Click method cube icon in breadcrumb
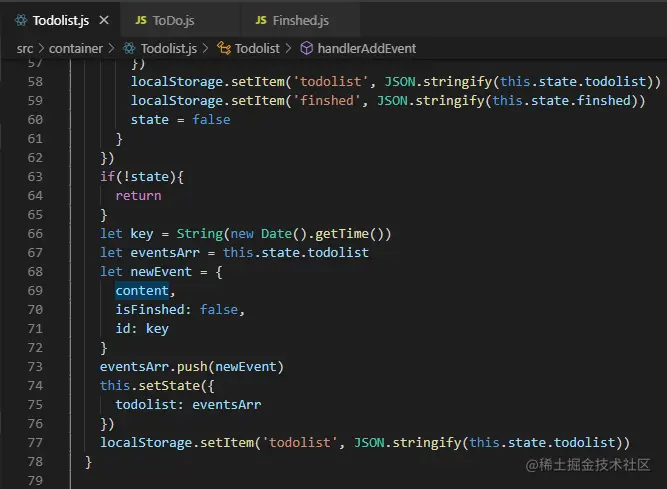Screen dimensions: 667x489 pos(306,48)
